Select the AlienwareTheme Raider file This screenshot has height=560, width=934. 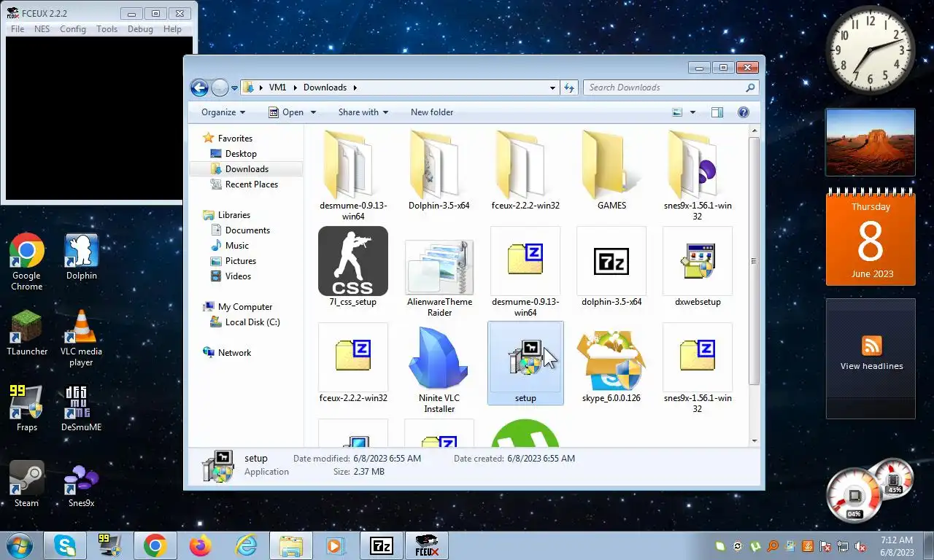click(439, 271)
